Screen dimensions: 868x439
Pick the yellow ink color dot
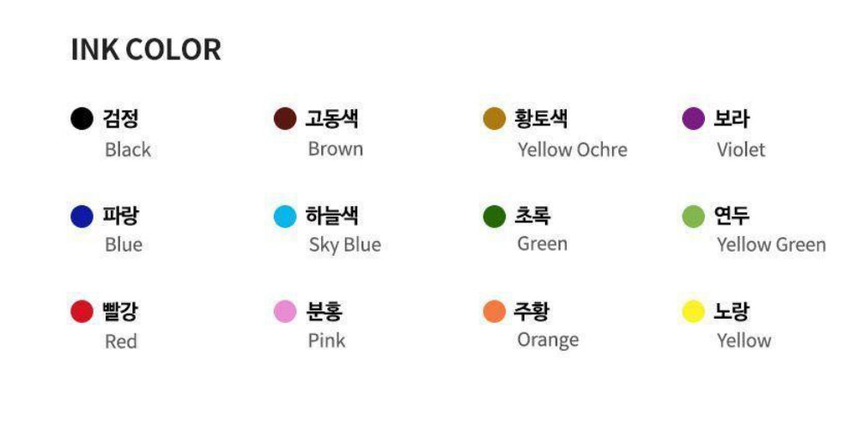[694, 312]
